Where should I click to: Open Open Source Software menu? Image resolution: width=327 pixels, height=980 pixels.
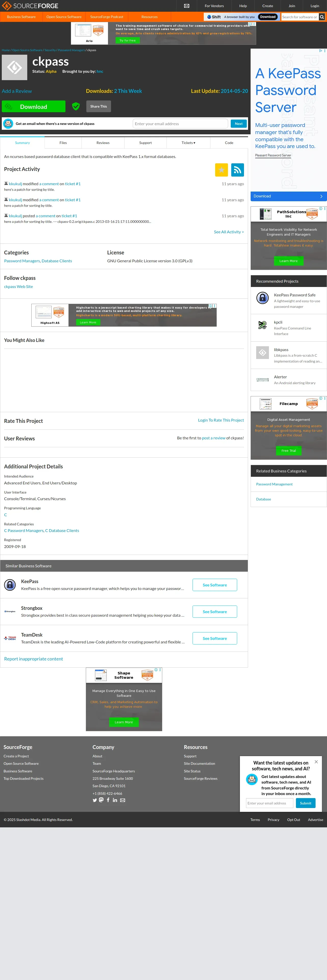pyautogui.click(x=64, y=17)
